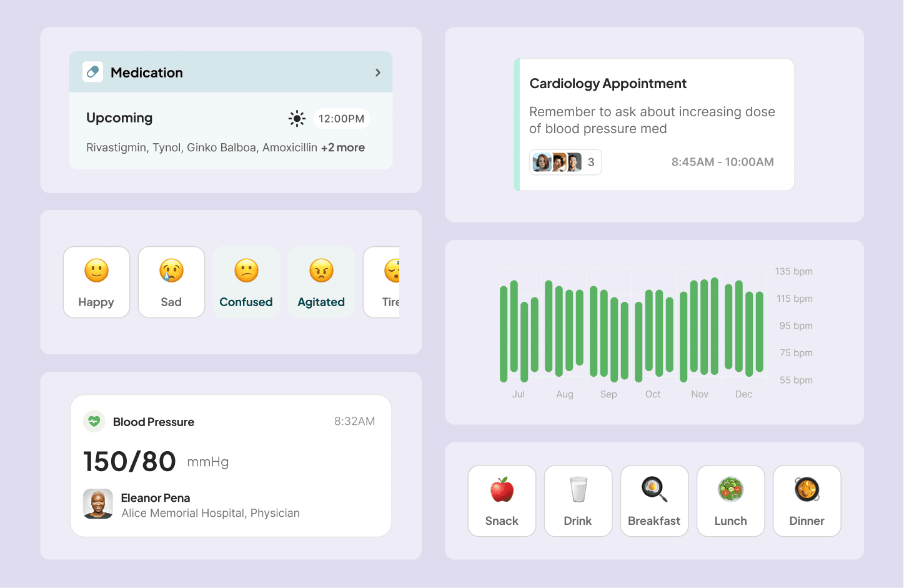The width and height of the screenshot is (904, 588).
Task: Click the name Eleanor Pena
Action: pyautogui.click(x=156, y=497)
